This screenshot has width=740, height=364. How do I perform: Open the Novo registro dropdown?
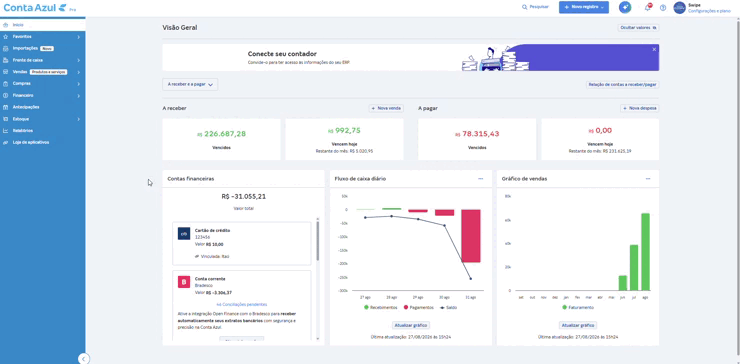(x=584, y=7)
